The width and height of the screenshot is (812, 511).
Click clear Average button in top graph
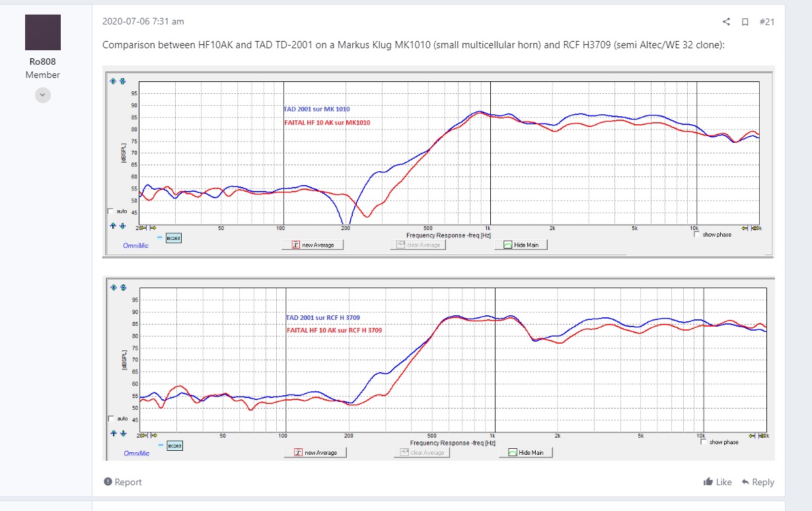tap(419, 245)
